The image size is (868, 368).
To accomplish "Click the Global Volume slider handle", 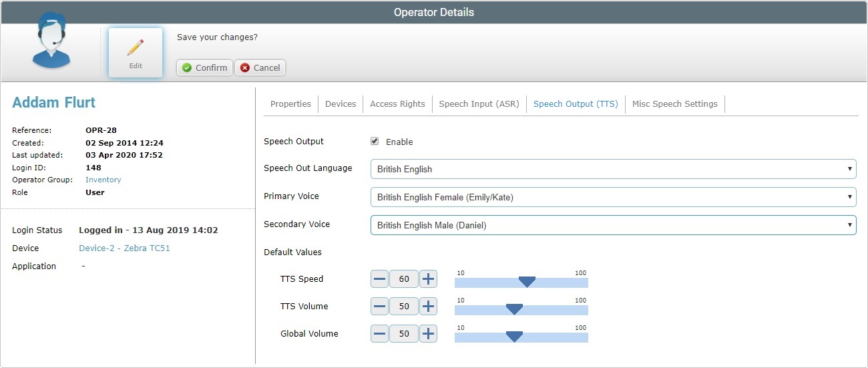I will [514, 337].
